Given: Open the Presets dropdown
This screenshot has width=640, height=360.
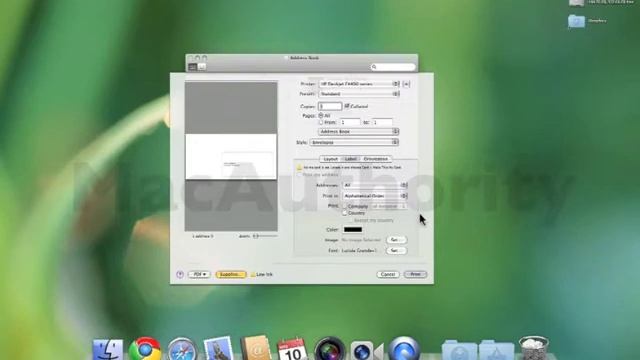Looking at the screenshot, I should pyautogui.click(x=359, y=94).
